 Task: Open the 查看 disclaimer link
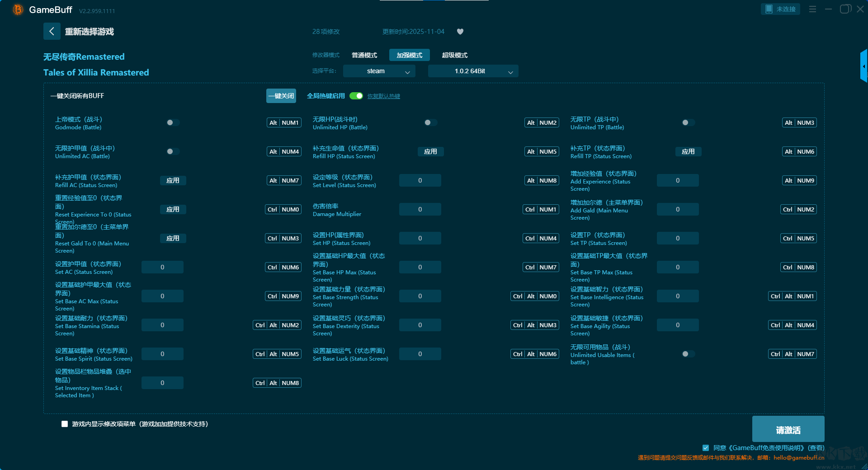[816, 448]
